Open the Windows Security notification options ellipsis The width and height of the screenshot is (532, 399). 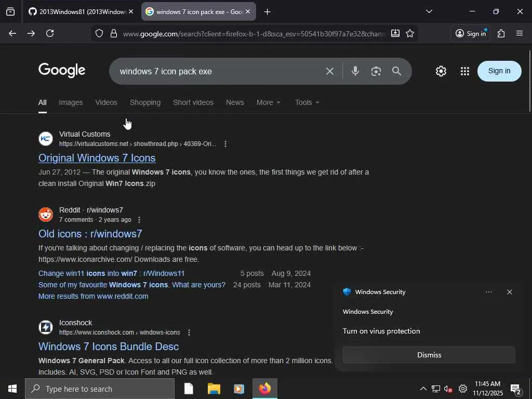point(489,292)
